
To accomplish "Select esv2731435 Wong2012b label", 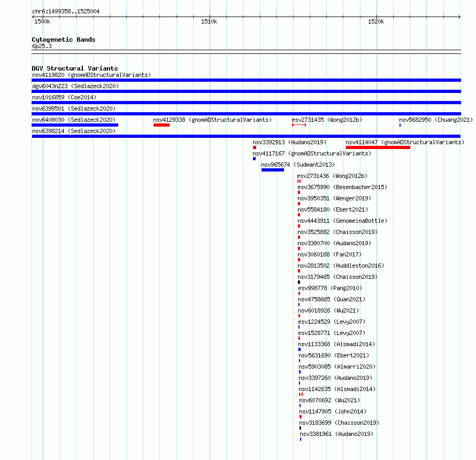I will click(x=327, y=120).
